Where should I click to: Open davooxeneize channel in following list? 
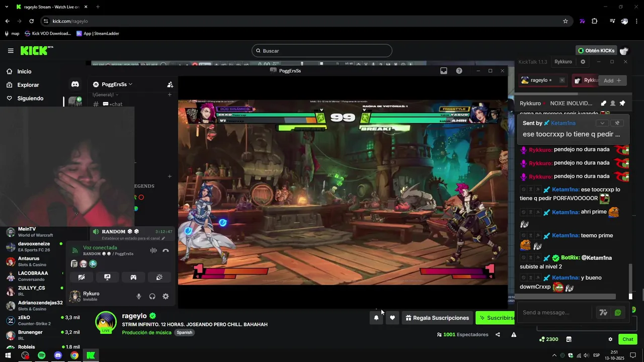click(x=34, y=247)
